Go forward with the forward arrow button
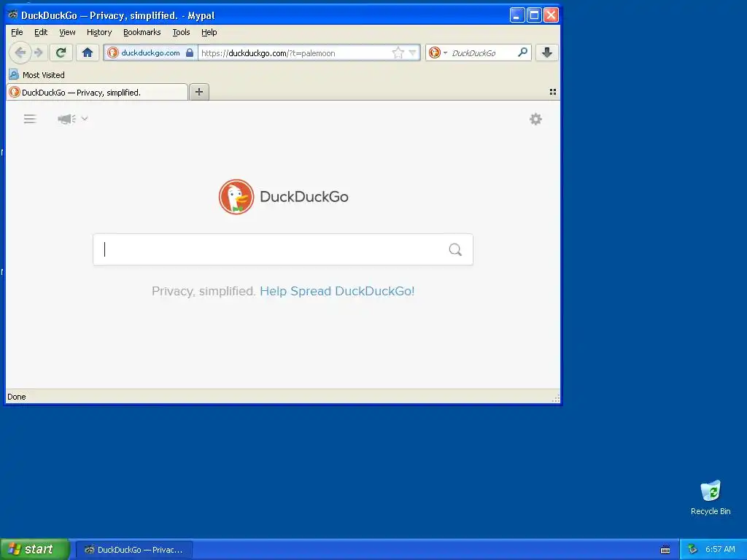Viewport: 747px width, 560px height. (x=39, y=52)
